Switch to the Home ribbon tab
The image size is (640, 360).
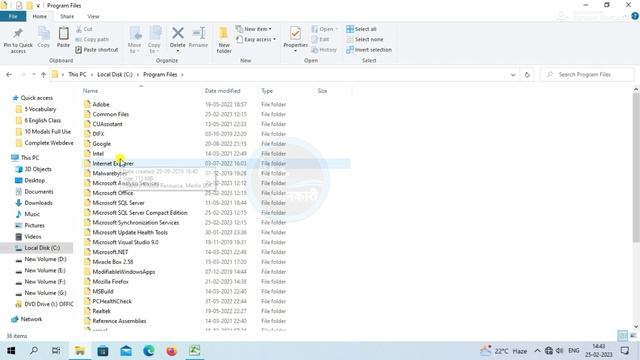pos(40,16)
